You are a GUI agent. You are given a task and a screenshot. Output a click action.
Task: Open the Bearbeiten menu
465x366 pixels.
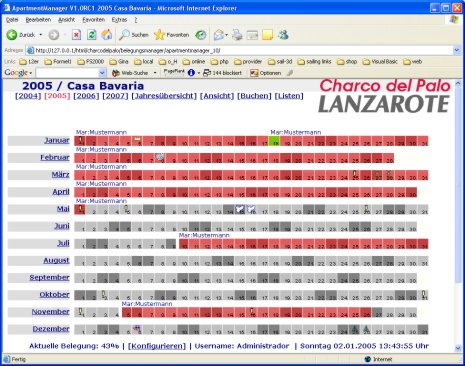coord(38,20)
